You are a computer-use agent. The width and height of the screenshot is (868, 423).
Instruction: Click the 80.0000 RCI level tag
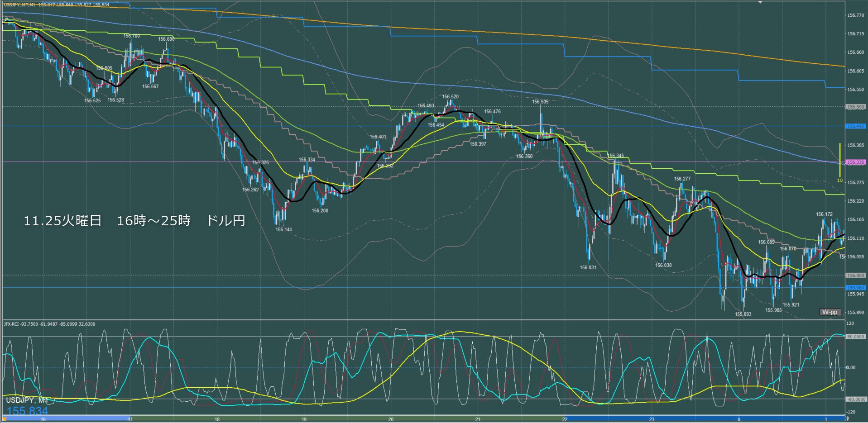pyautogui.click(x=855, y=337)
